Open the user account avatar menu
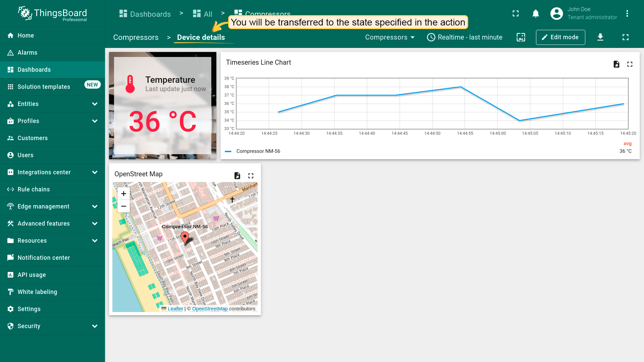Screen dimensions: 644x362 (556, 14)
